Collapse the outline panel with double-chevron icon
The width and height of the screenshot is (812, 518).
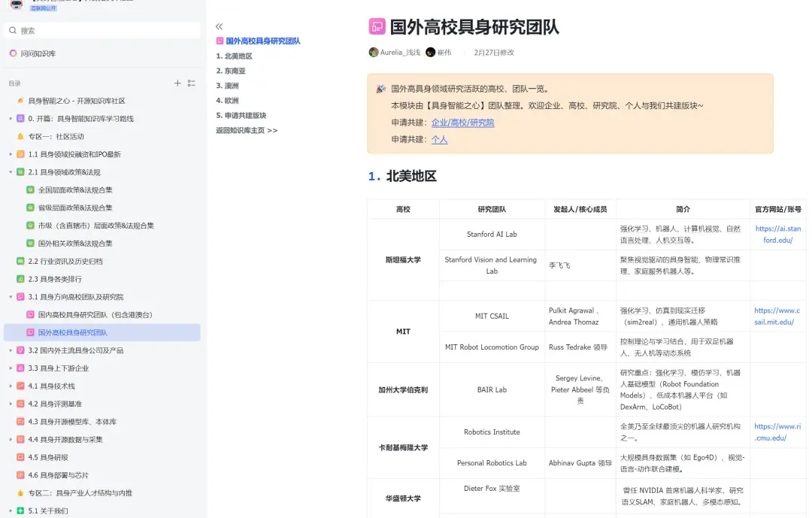point(219,26)
